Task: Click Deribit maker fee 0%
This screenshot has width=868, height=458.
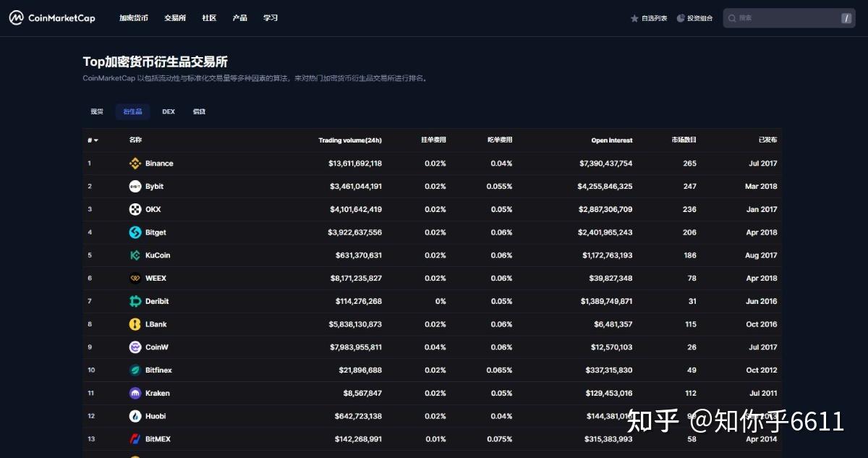Action: click(441, 301)
